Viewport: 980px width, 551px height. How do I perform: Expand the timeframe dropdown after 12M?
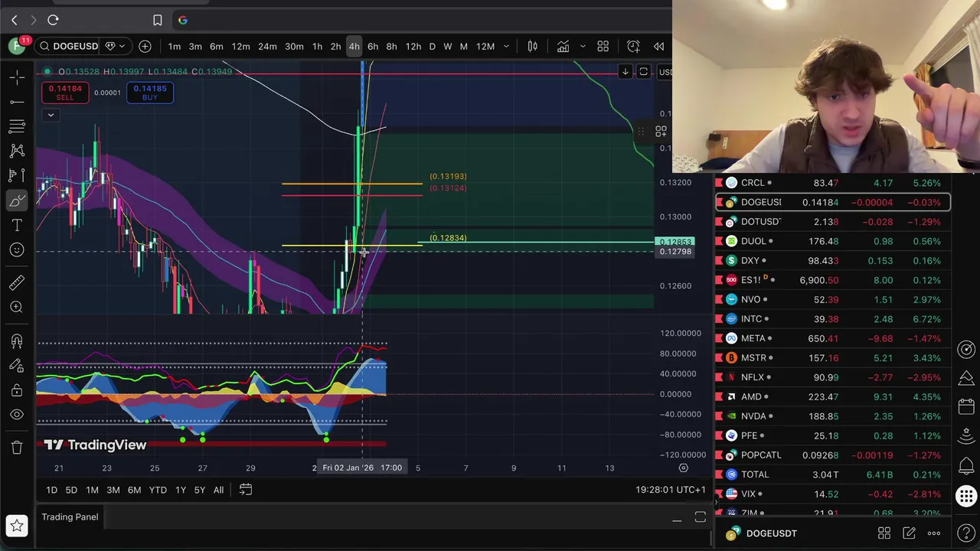tap(506, 47)
